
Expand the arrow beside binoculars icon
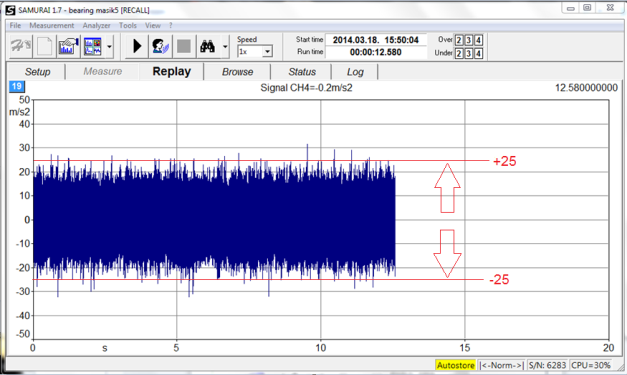[x=225, y=47]
